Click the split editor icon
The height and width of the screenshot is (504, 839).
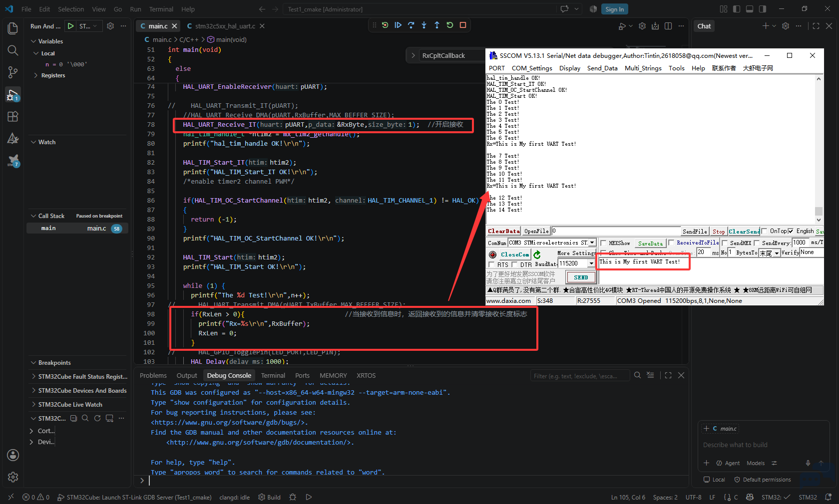tap(668, 26)
